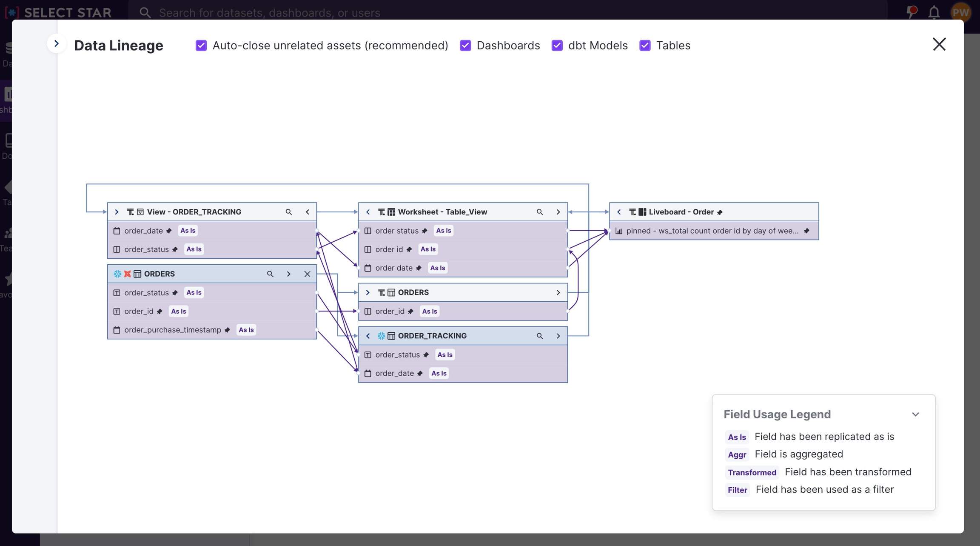Remove the ORDERS node with X icon
This screenshot has height=546, width=980.
coord(307,274)
